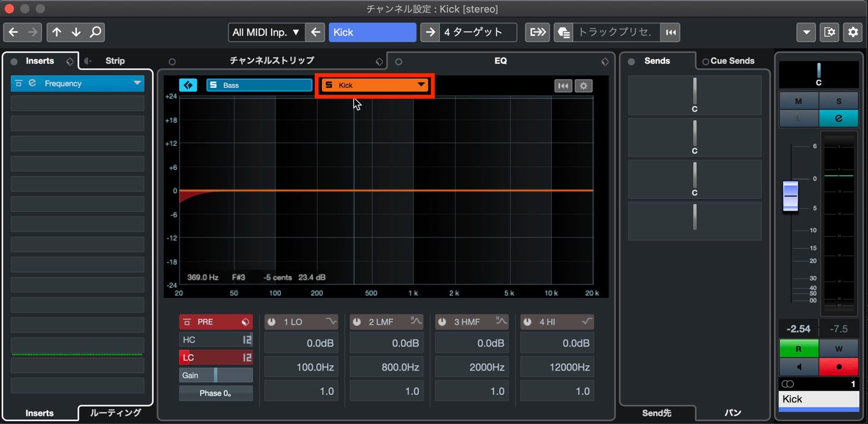
Task: Click diamond preset icon on チャンネルストリップ tab
Action: [x=379, y=61]
